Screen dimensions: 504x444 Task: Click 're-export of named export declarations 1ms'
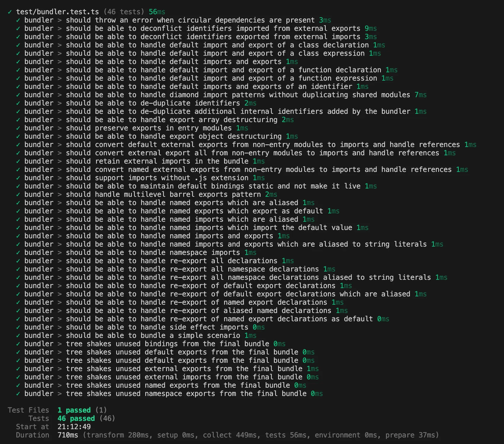pyautogui.click(x=180, y=302)
